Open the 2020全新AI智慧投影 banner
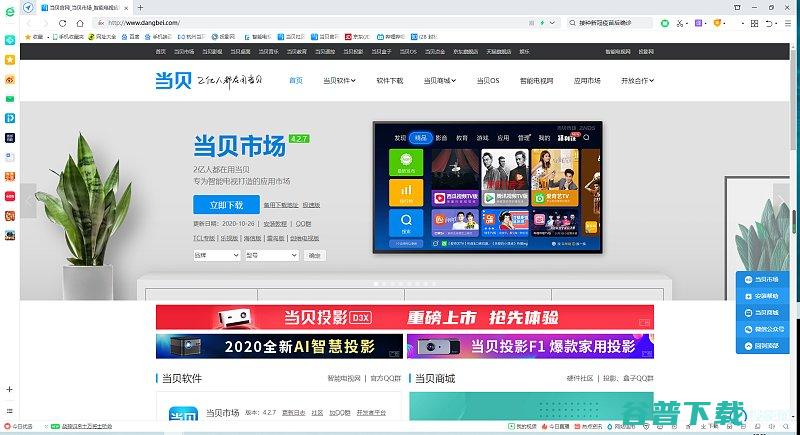 click(280, 347)
